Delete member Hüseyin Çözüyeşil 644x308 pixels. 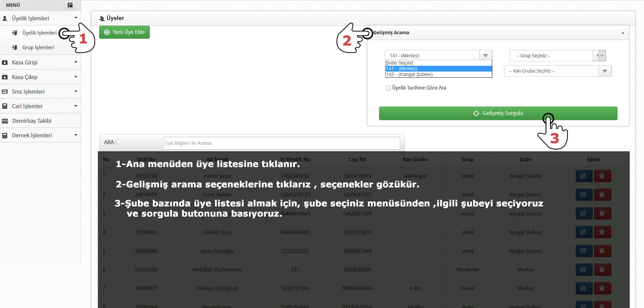tap(602, 288)
